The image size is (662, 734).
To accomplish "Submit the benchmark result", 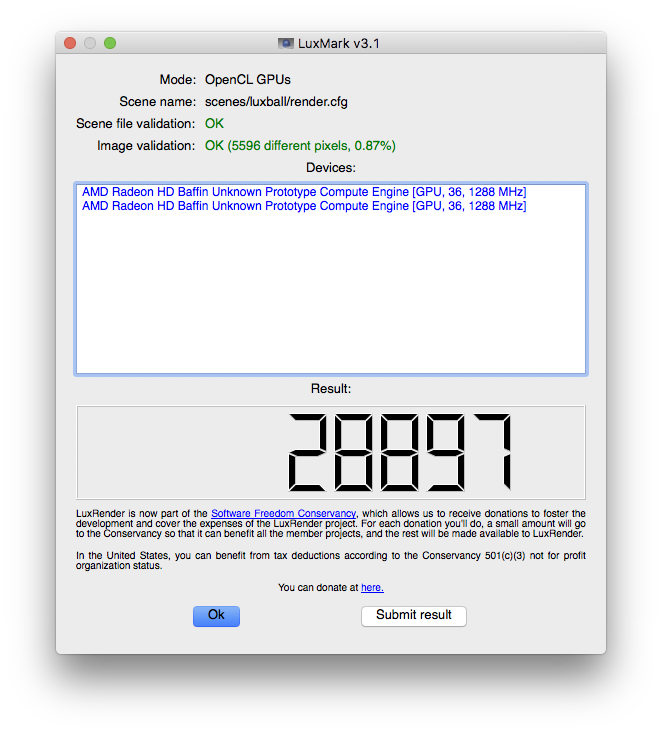I will click(414, 616).
